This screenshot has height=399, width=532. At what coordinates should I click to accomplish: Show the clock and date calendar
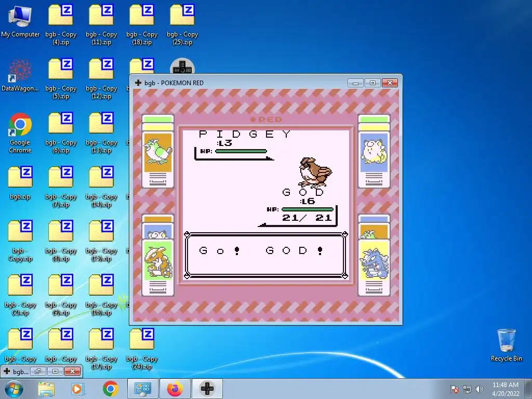pos(506,389)
